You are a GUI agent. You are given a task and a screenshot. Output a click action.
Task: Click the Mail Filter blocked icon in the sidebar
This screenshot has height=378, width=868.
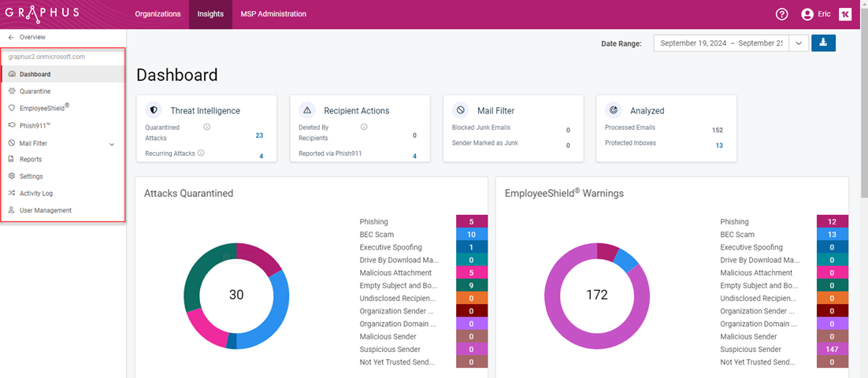click(x=12, y=143)
